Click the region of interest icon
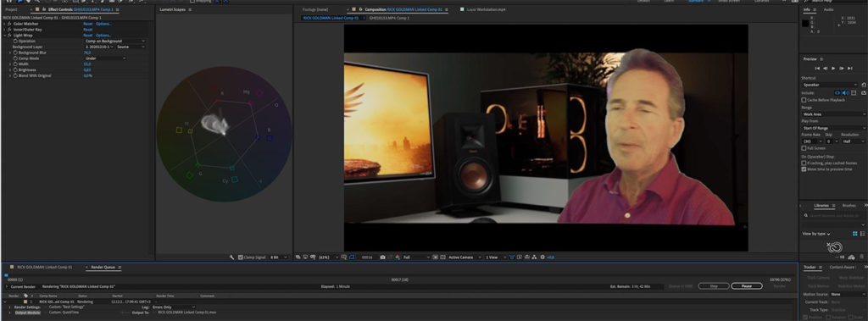This screenshot has width=868, height=321. (435, 257)
